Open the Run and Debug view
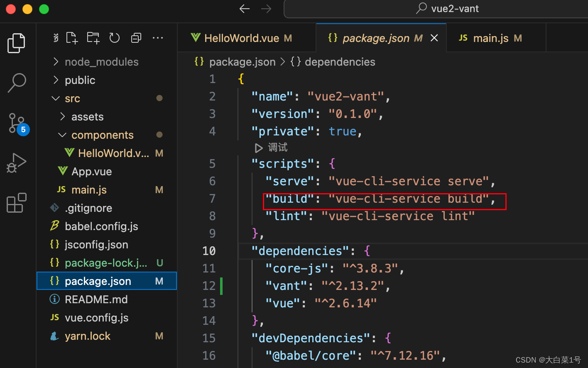Image resolution: width=588 pixels, height=368 pixels. [x=17, y=163]
